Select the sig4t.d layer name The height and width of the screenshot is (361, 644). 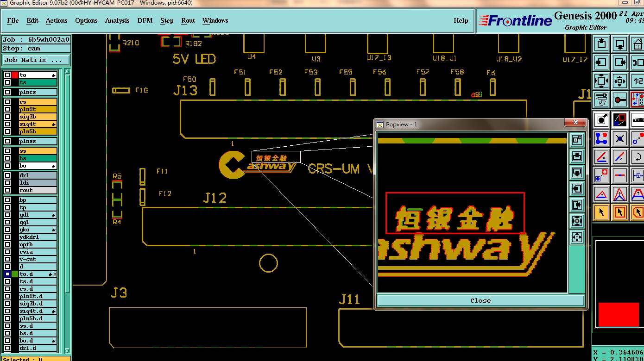point(38,311)
